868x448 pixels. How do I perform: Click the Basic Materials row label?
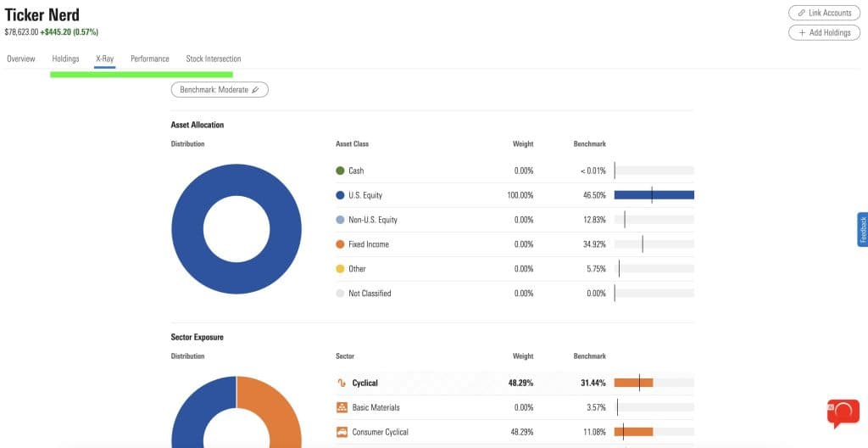pos(376,407)
